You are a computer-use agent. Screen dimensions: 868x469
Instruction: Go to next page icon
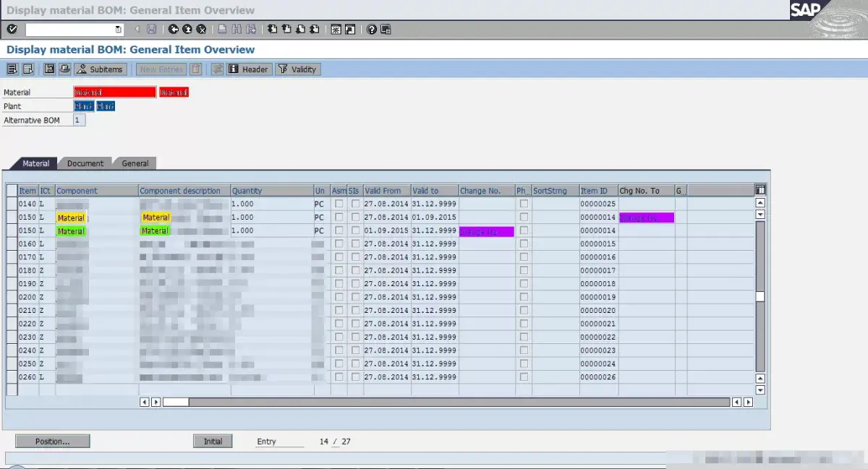(x=300, y=30)
